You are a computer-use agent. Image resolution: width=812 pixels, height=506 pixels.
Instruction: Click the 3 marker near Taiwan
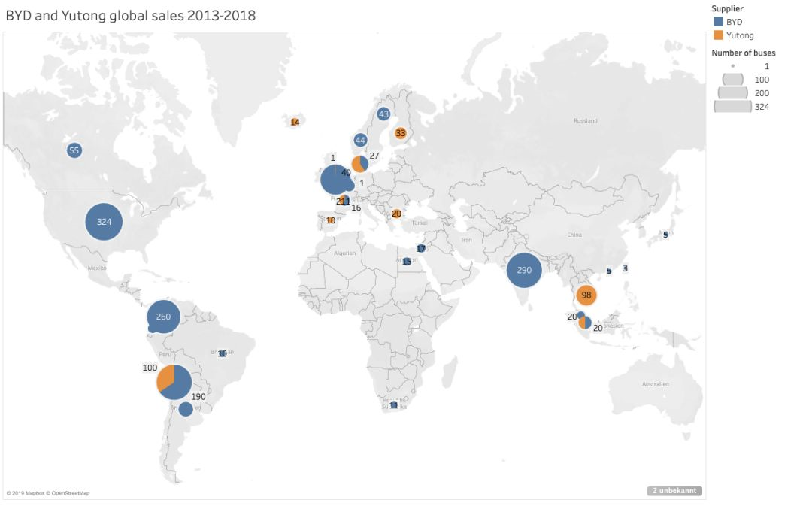coord(625,268)
